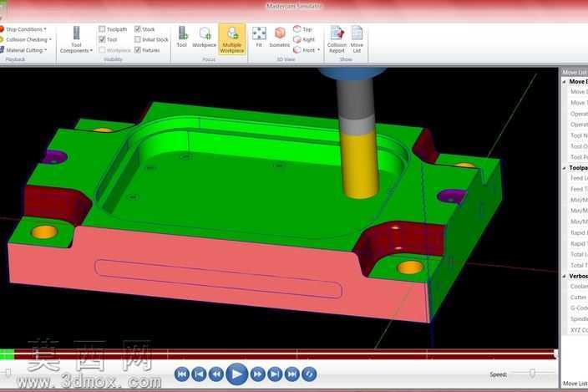Toggle the Workpiece visibility checkbox
The width and height of the screenshot is (588, 392).
coord(102,49)
